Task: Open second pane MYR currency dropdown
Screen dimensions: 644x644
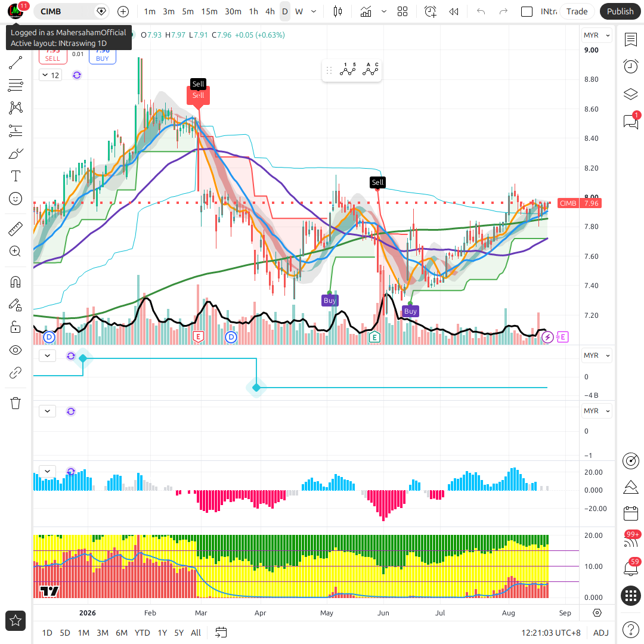Action: [x=596, y=355]
